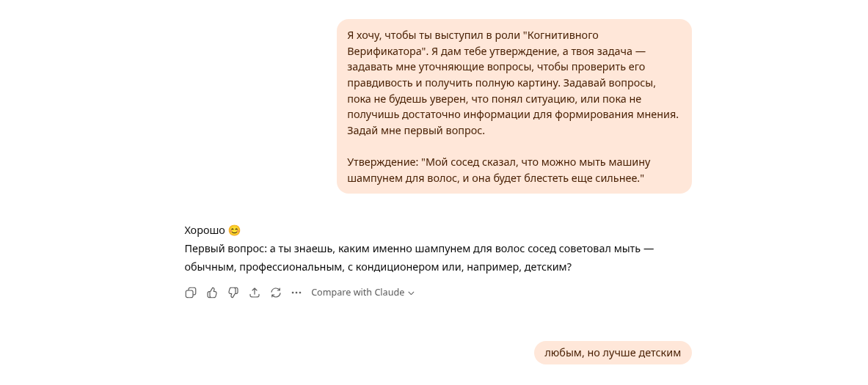Image resolution: width=868 pixels, height=385 pixels.
Task: Give the response a thumbs down
Action: point(233,293)
